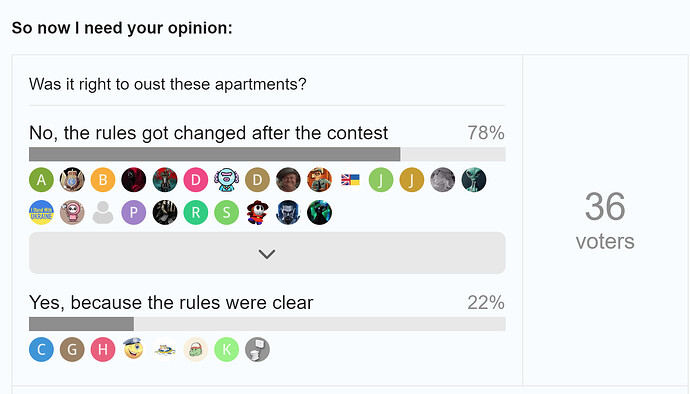Click the purple 'P' voter avatar

(134, 213)
